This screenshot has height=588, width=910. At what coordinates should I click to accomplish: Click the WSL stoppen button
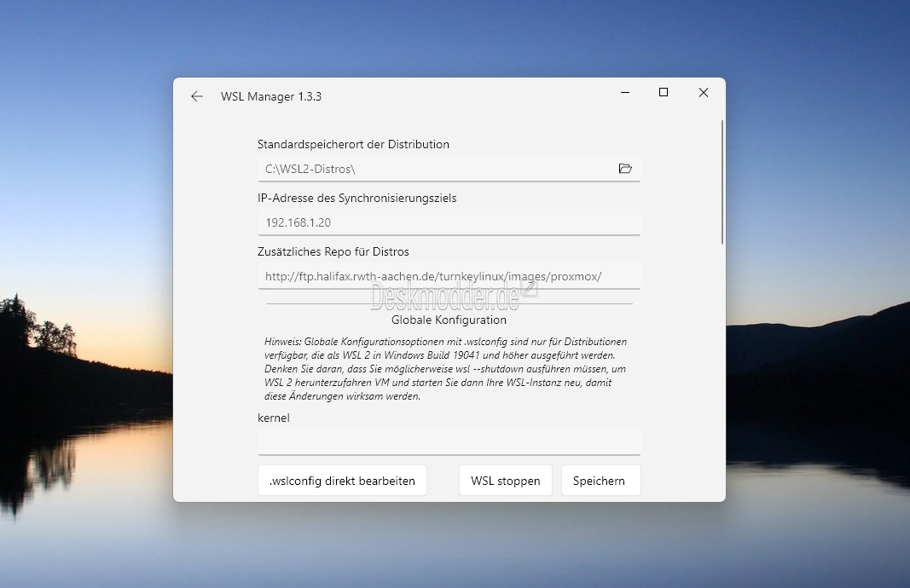click(x=506, y=481)
